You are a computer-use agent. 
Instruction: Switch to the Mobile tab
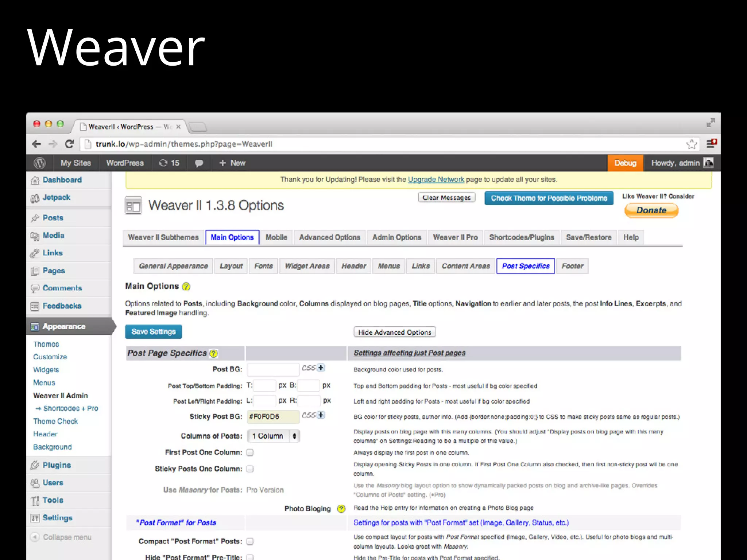pyautogui.click(x=276, y=237)
